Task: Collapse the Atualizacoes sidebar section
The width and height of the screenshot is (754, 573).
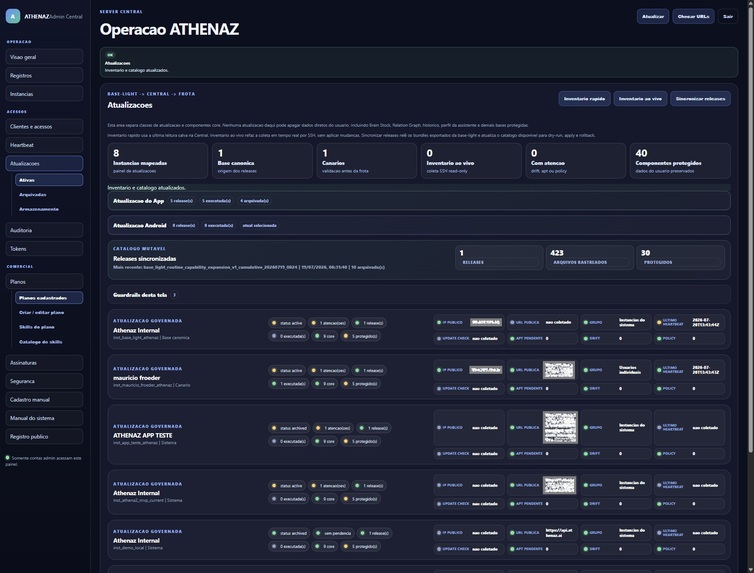Action: click(44, 163)
